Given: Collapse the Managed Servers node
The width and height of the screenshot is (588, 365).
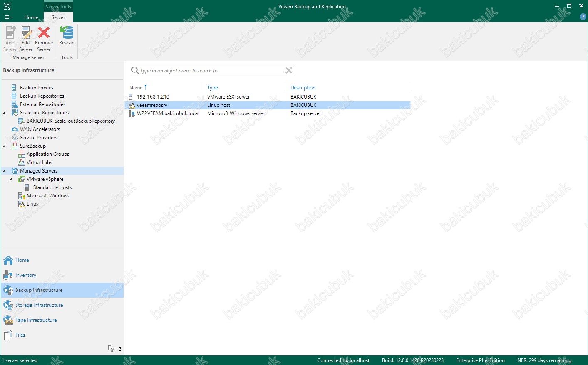Looking at the screenshot, I should click(5, 171).
